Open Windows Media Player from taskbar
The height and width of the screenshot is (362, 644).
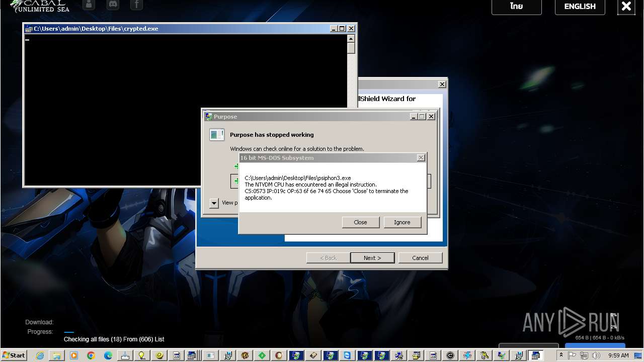pyautogui.click(x=74, y=355)
